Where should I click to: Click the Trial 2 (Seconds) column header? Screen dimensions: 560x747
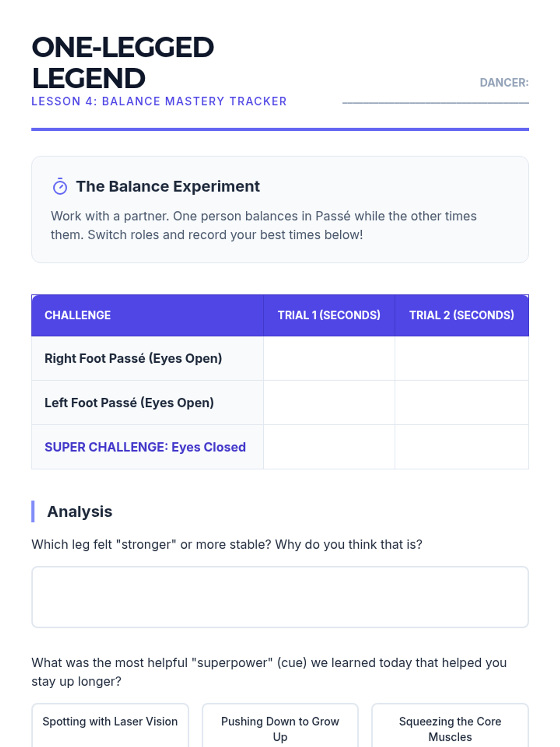pyautogui.click(x=462, y=315)
